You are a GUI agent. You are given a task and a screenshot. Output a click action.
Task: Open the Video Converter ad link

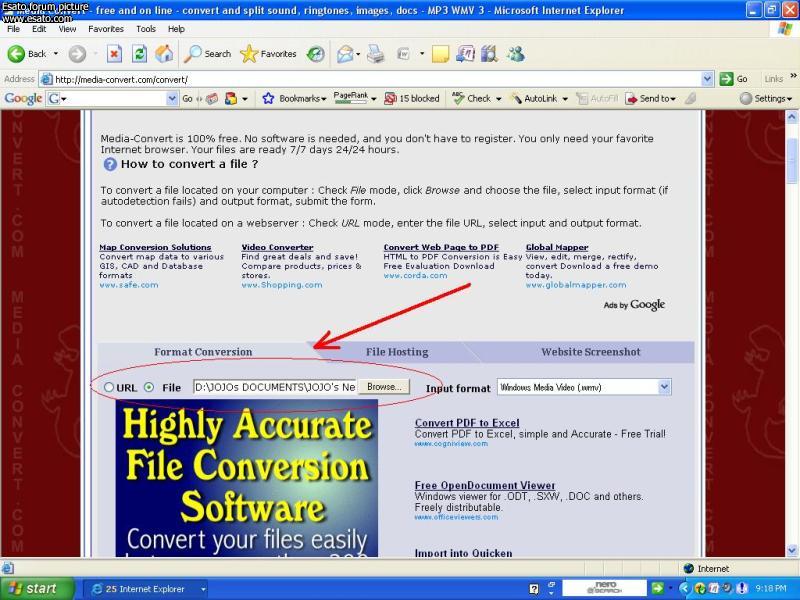pyautogui.click(x=278, y=247)
